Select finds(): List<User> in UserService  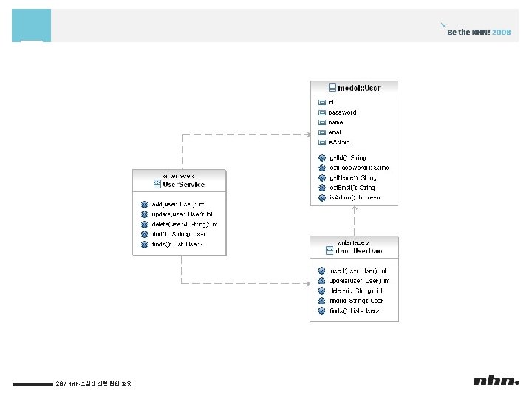click(177, 245)
